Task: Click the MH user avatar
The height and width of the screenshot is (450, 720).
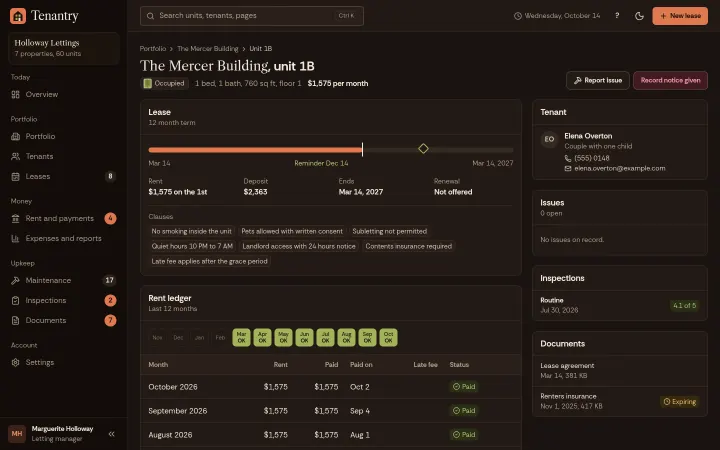Action: coord(17,433)
